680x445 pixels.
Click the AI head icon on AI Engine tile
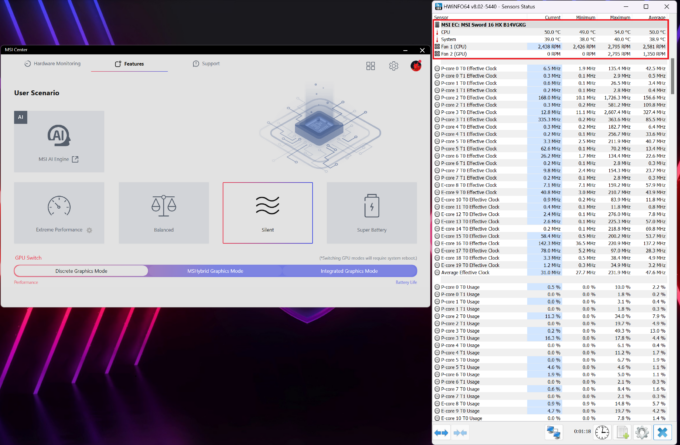coord(59,136)
